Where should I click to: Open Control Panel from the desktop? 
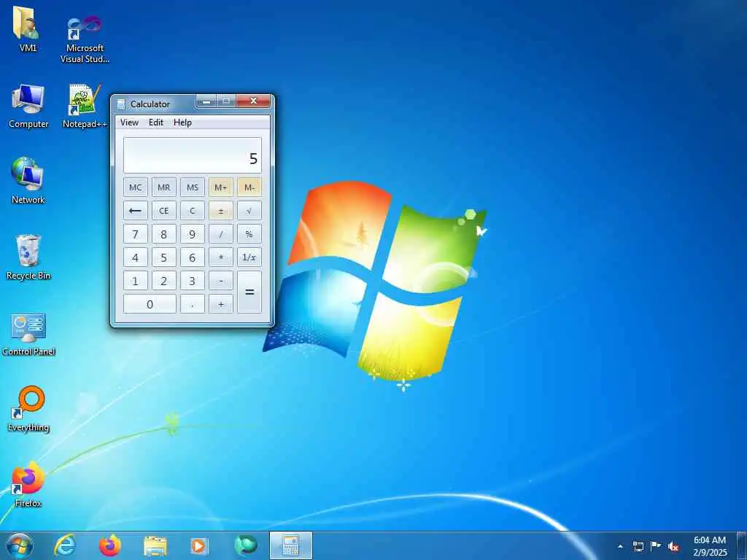[x=28, y=334]
